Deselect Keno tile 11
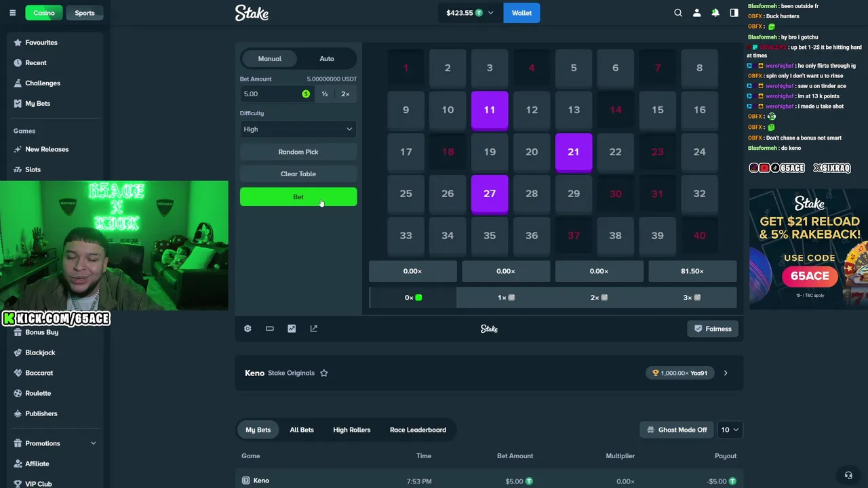 coord(490,110)
